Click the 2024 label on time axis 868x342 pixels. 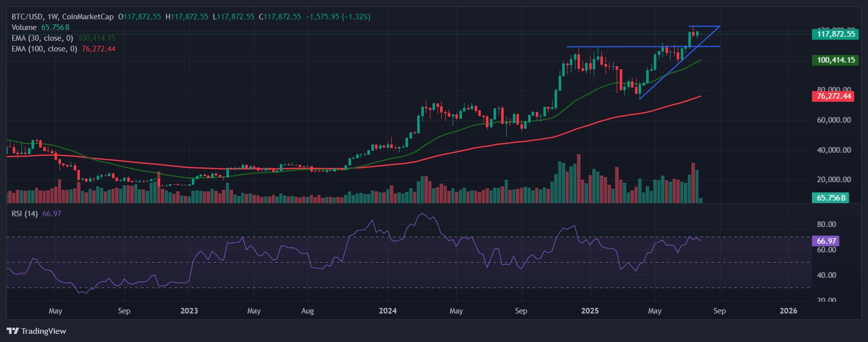[x=388, y=311]
